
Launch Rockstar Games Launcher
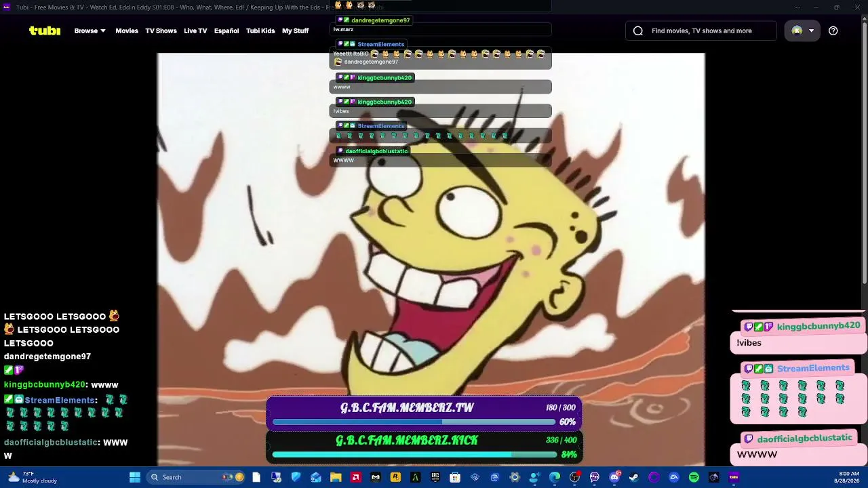(x=395, y=477)
